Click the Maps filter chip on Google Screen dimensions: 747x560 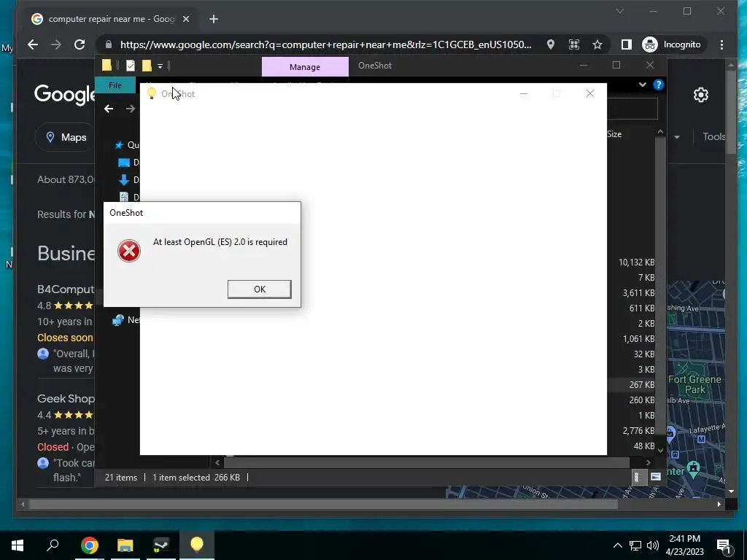tap(66, 138)
